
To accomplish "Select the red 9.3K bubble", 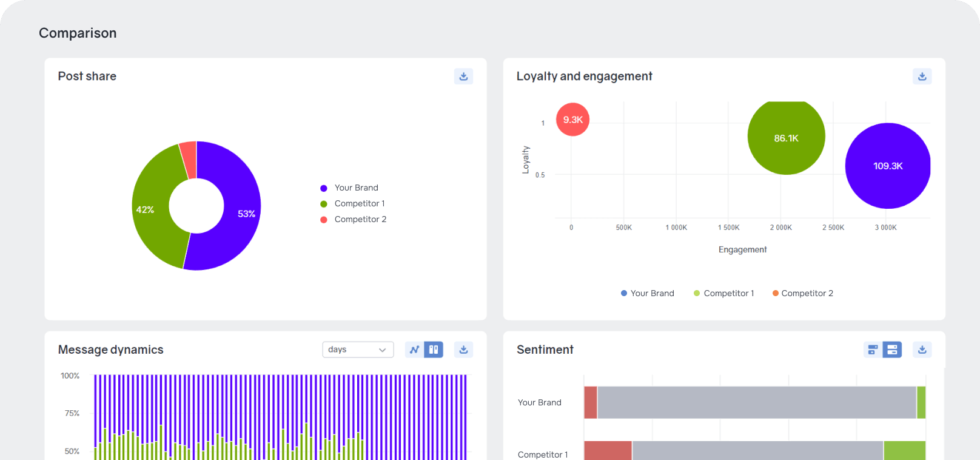I will tap(572, 120).
